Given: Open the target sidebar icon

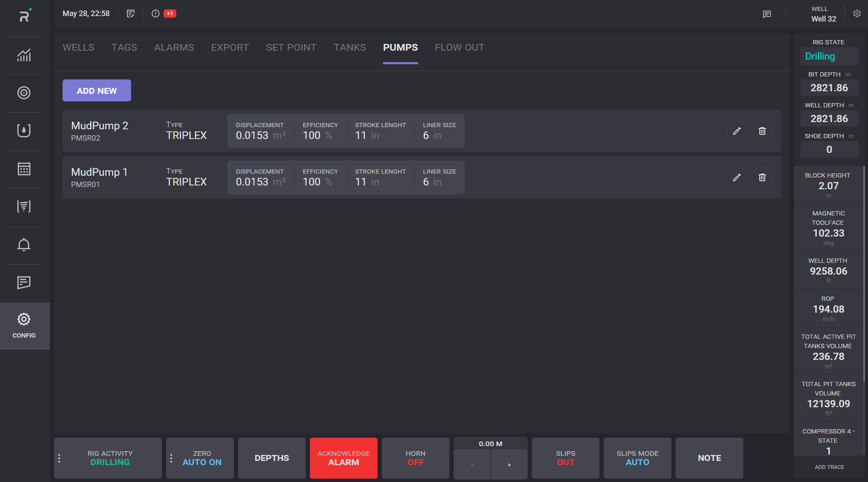Looking at the screenshot, I should 24,93.
